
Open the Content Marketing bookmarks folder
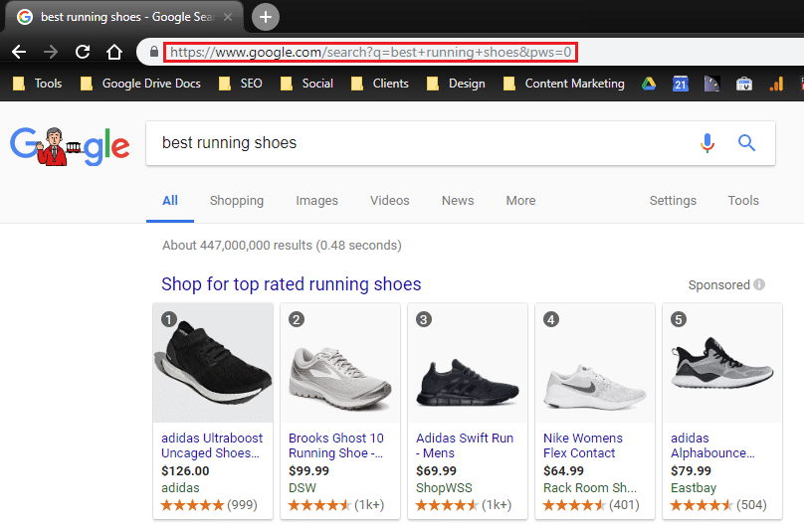coord(564,84)
